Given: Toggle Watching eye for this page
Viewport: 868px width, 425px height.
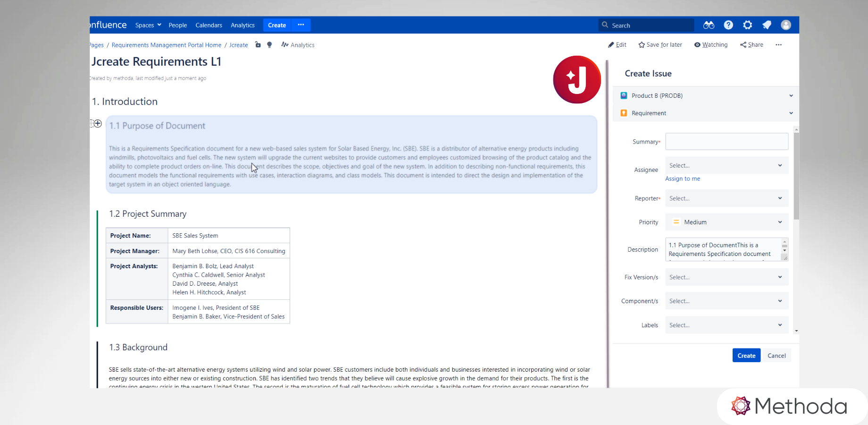Looking at the screenshot, I should point(710,45).
